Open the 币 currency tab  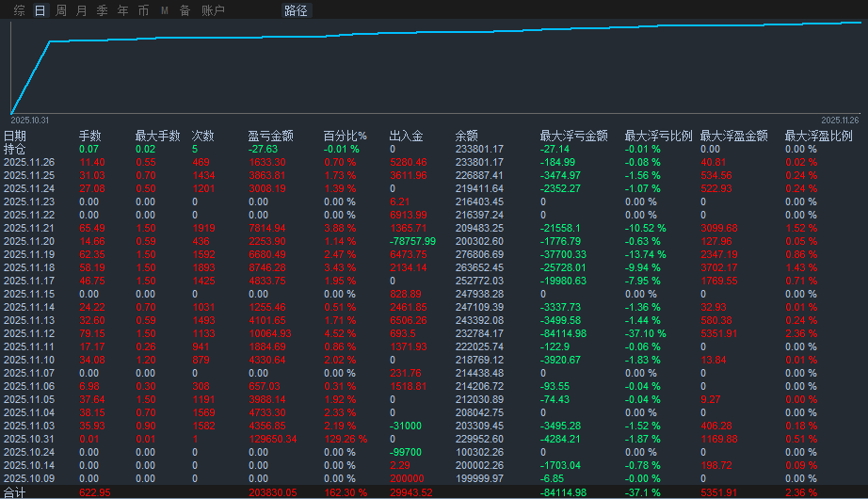[143, 10]
